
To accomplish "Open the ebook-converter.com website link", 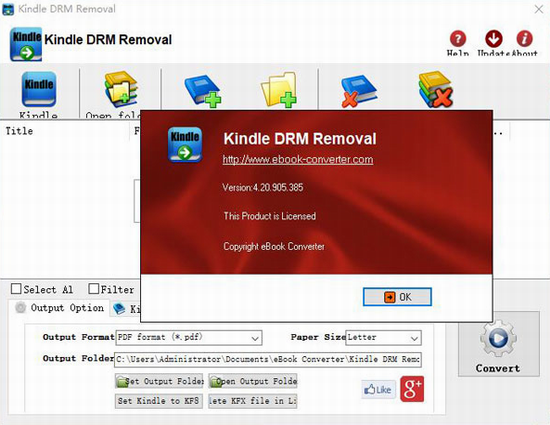I will click(298, 160).
